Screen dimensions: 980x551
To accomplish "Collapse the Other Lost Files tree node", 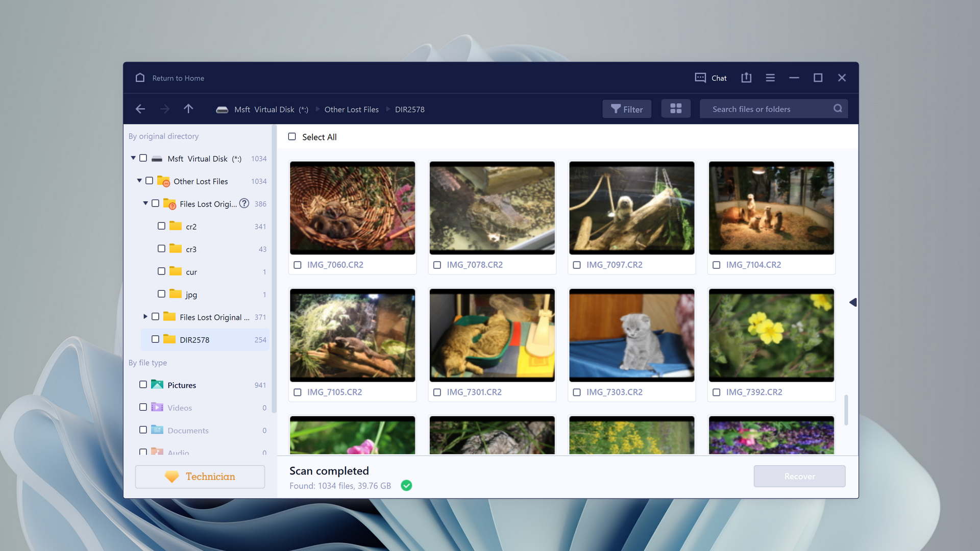I will tap(139, 181).
